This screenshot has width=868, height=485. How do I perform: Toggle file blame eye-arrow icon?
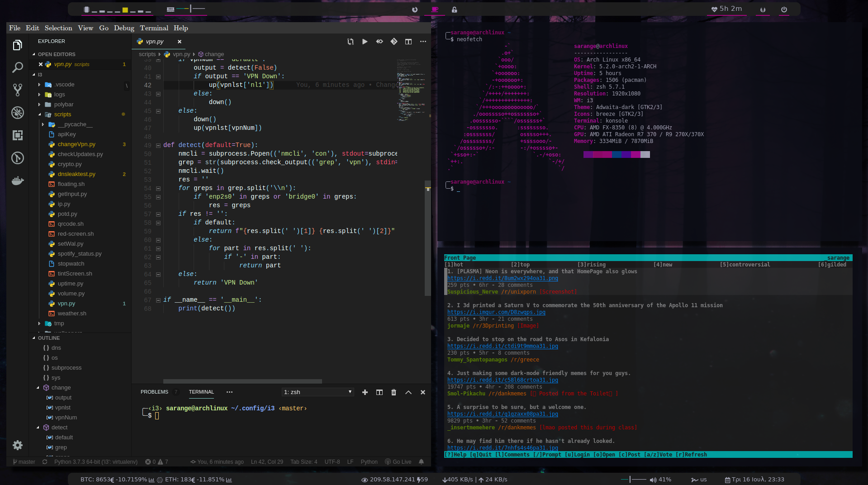(379, 42)
